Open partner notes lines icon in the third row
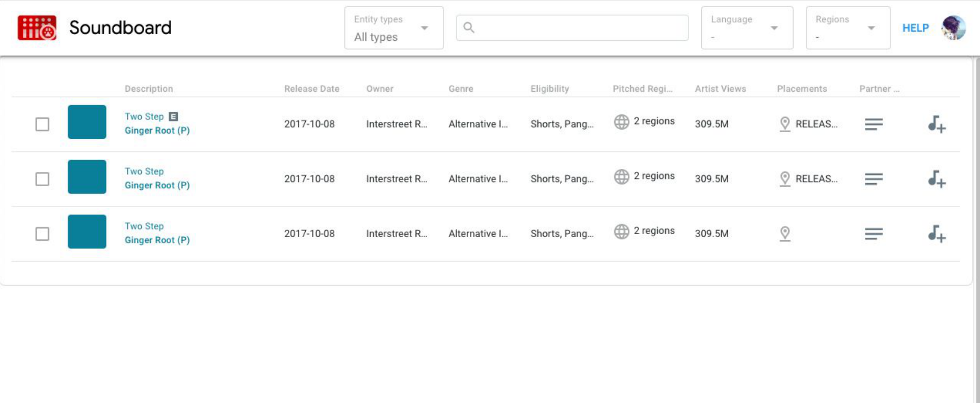The width and height of the screenshot is (980, 403). click(x=873, y=234)
